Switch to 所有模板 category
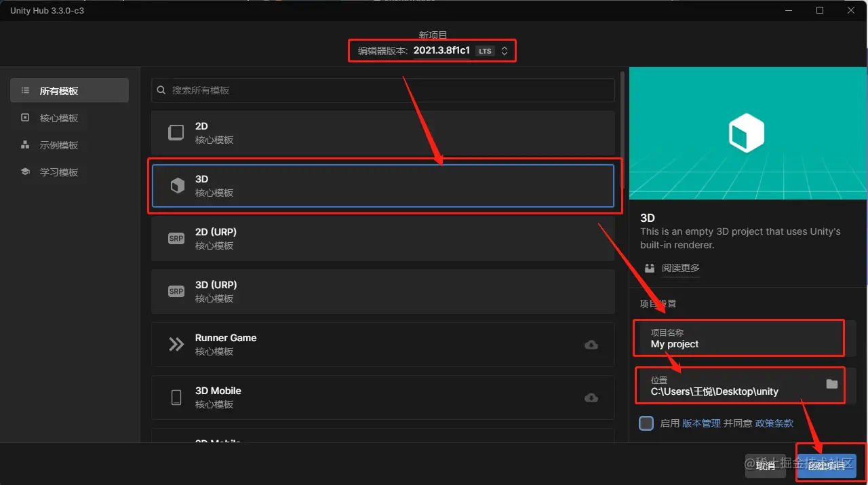 (69, 90)
